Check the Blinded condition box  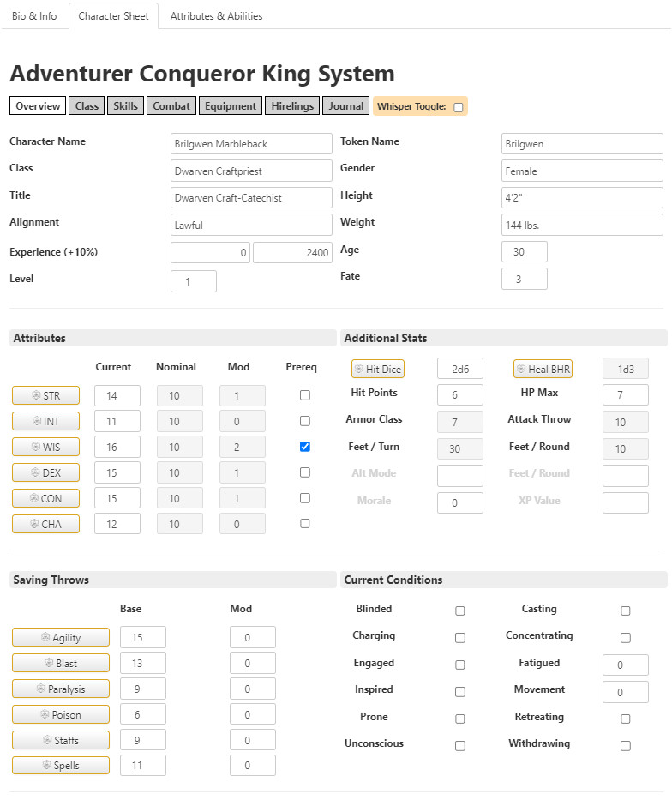[460, 611]
